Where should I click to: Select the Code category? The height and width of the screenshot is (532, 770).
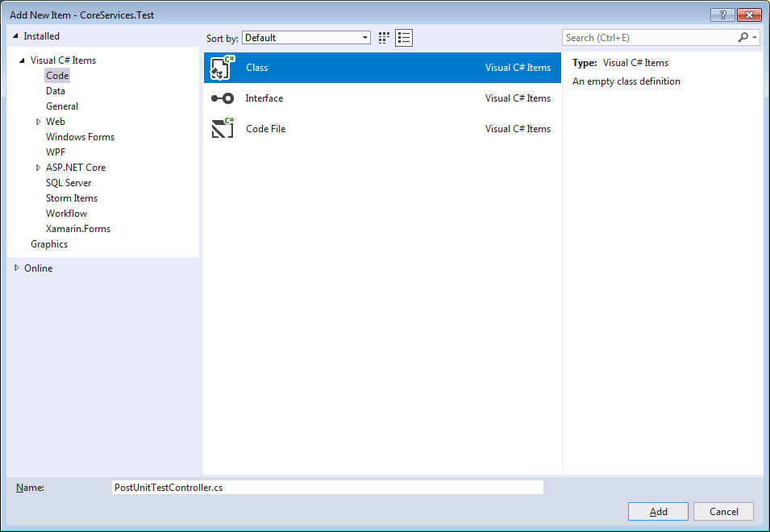(57, 76)
